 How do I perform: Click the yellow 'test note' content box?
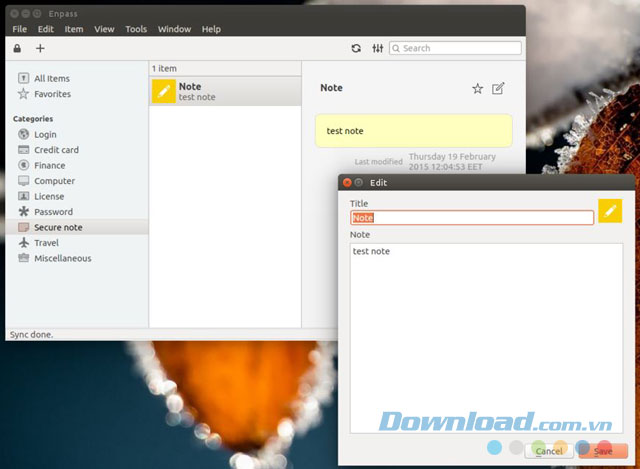[x=413, y=131]
